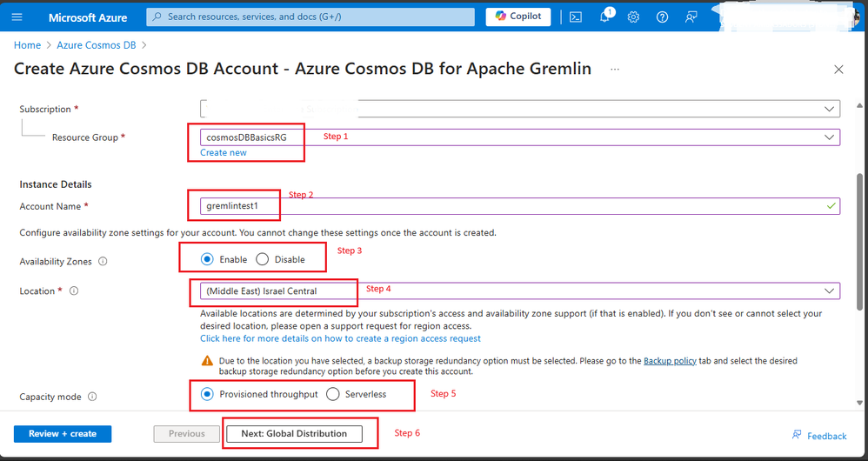868x461 pixels.
Task: Click the Account Name field
Action: point(520,206)
